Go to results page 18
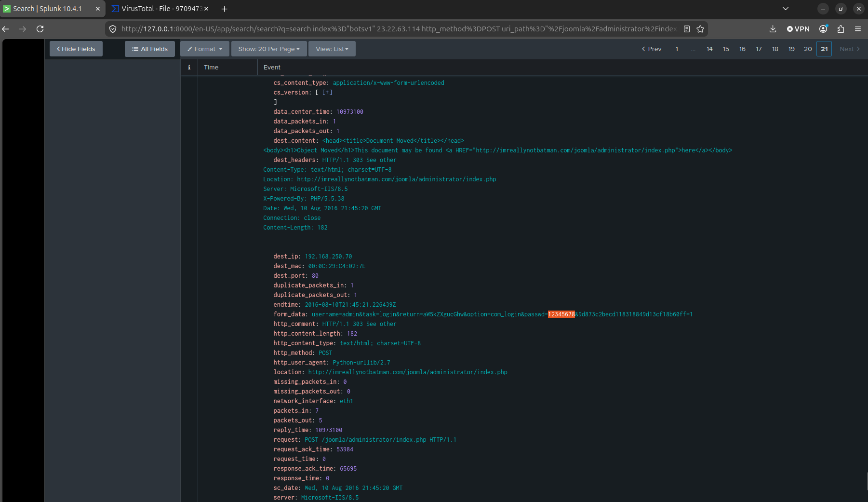868x502 pixels. [x=775, y=49]
